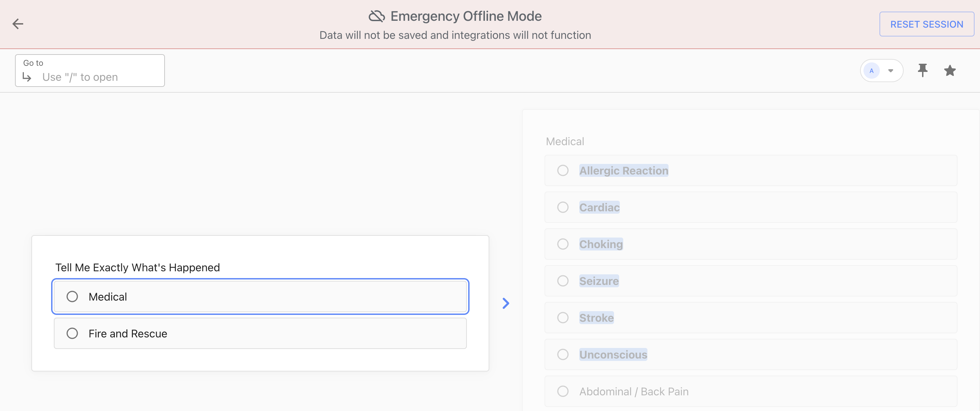The height and width of the screenshot is (411, 980).
Task: Choose the Unconscious option
Action: coord(563,355)
